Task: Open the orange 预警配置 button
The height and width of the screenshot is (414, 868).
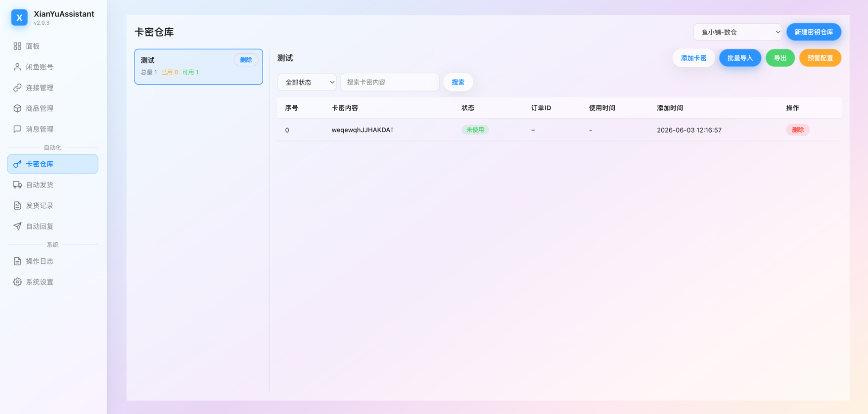Action: click(820, 58)
